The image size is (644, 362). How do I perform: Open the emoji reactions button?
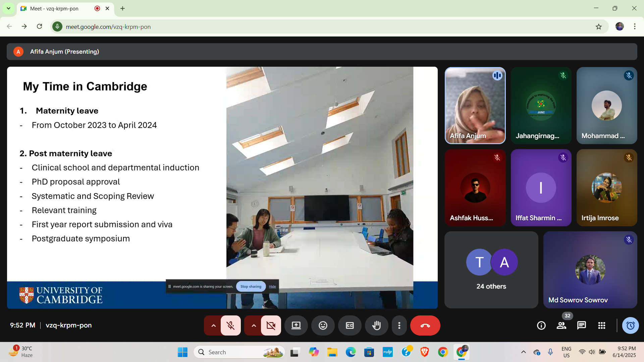click(323, 325)
